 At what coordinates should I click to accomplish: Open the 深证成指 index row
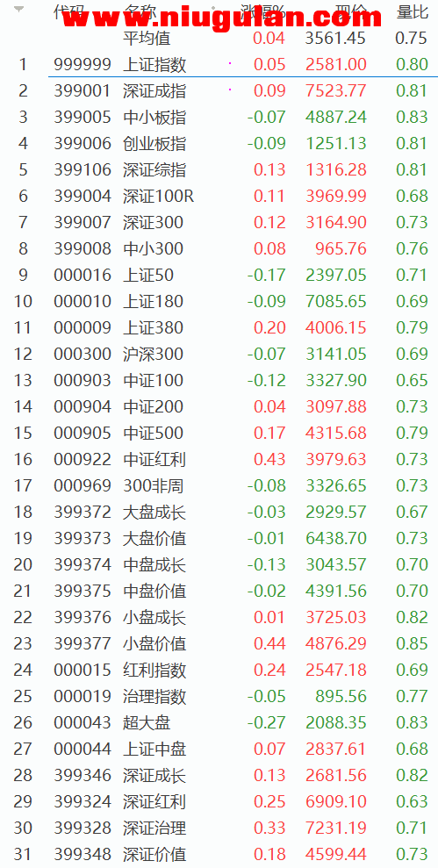click(219, 90)
